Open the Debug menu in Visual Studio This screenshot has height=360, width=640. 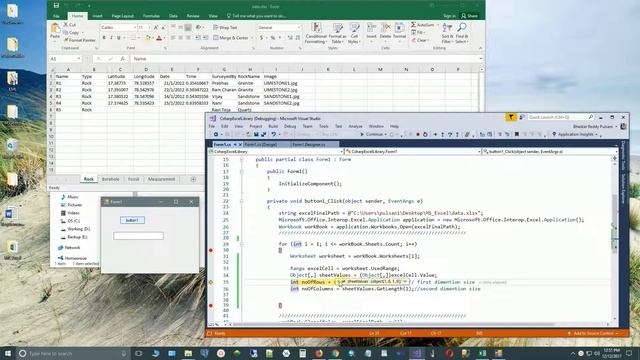tap(290, 127)
